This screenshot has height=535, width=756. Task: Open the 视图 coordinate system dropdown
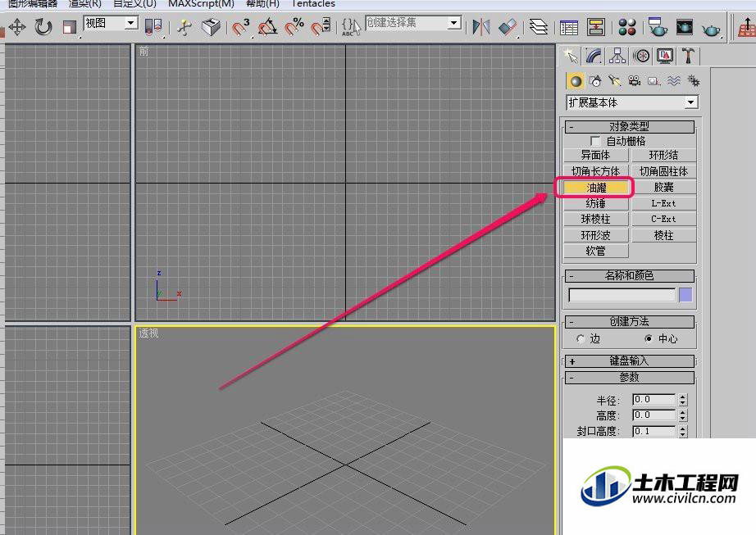click(111, 23)
